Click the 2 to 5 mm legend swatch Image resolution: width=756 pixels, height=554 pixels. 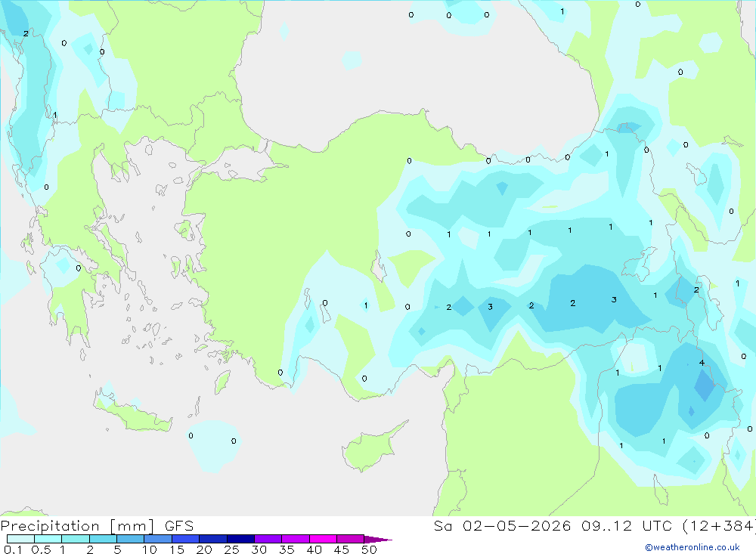click(103, 539)
